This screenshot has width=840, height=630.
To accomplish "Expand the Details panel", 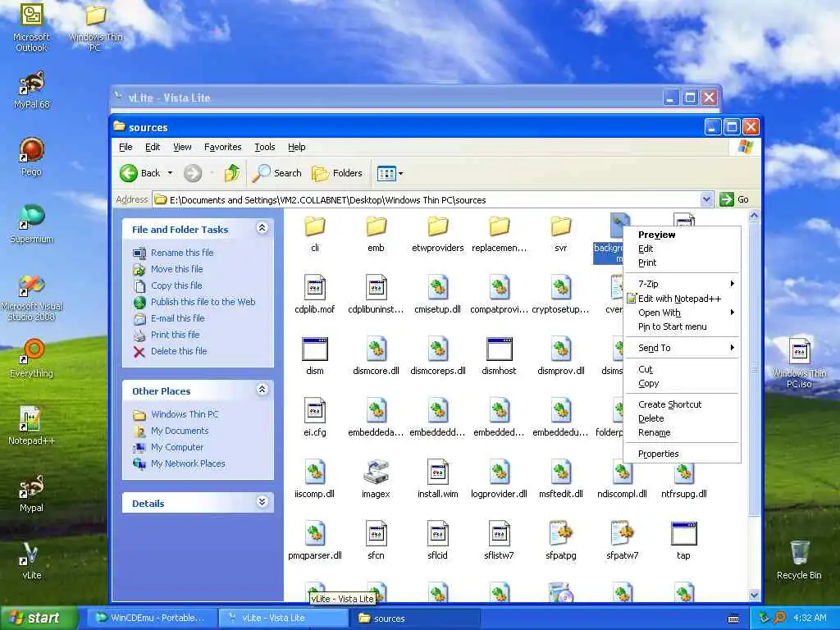I will pyautogui.click(x=262, y=502).
